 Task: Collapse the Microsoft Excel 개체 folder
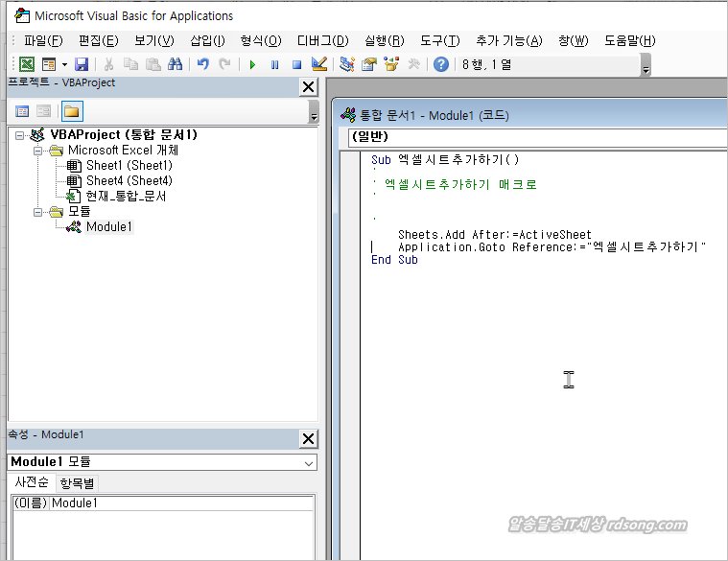(38, 151)
